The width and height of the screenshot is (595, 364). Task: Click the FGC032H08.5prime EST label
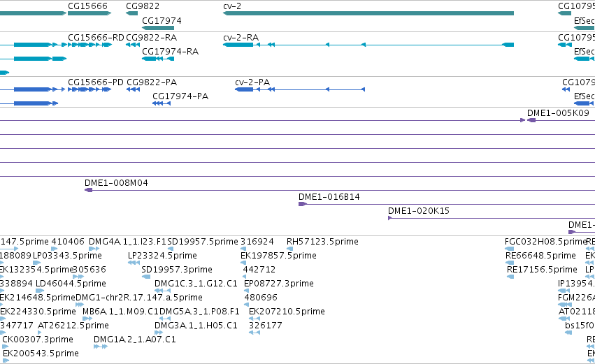[546, 242]
